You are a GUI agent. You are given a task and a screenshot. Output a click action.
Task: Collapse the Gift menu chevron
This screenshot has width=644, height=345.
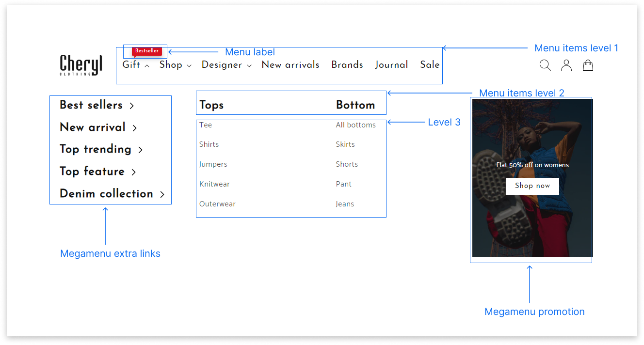tap(147, 66)
